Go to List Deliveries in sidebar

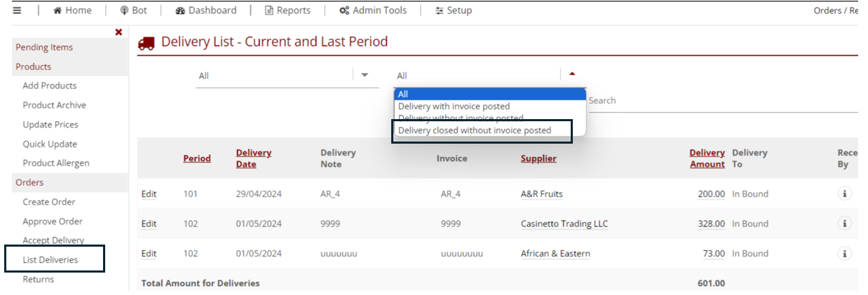point(50,260)
